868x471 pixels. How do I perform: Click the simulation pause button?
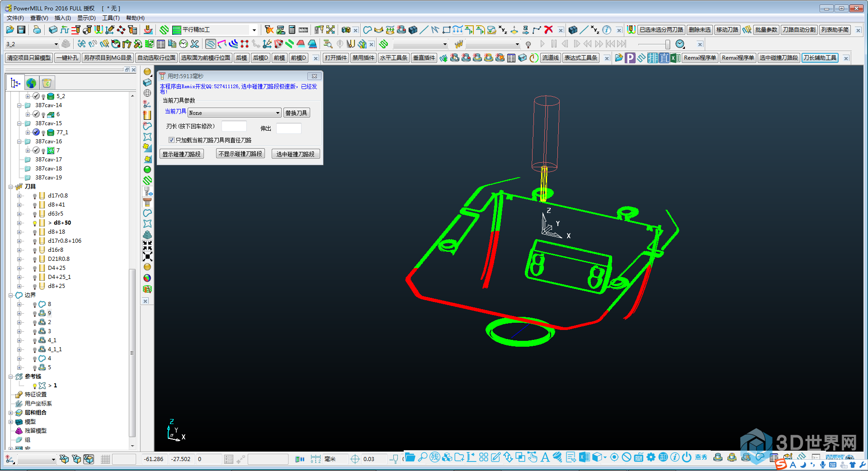pos(554,44)
